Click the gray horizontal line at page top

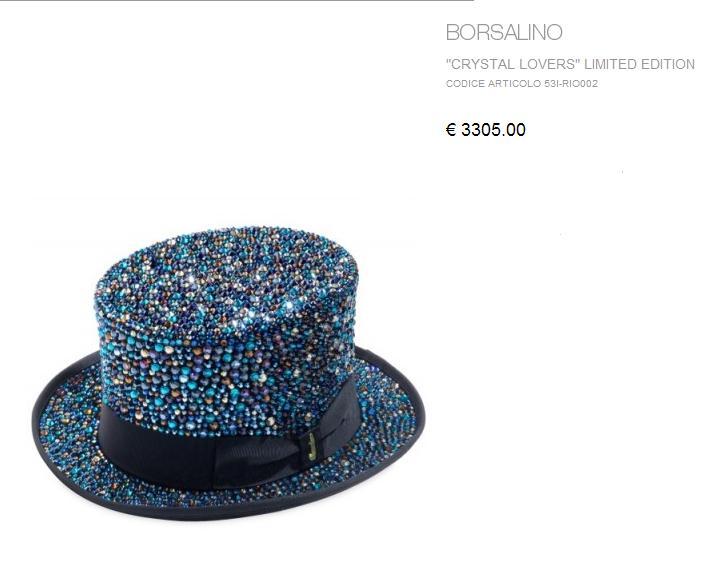point(237,0)
